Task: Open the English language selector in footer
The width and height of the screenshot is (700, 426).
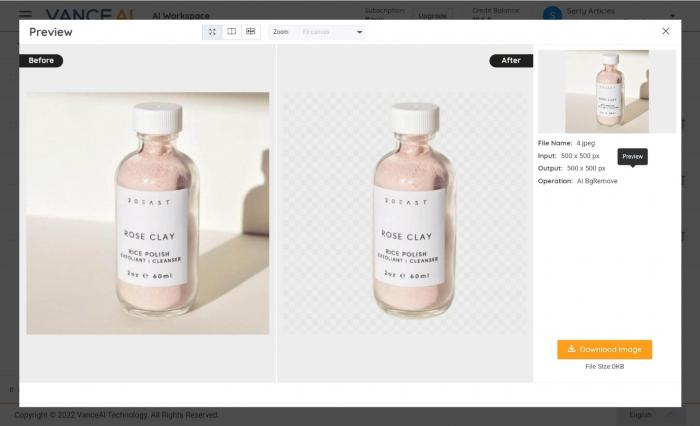Action: pyautogui.click(x=651, y=415)
